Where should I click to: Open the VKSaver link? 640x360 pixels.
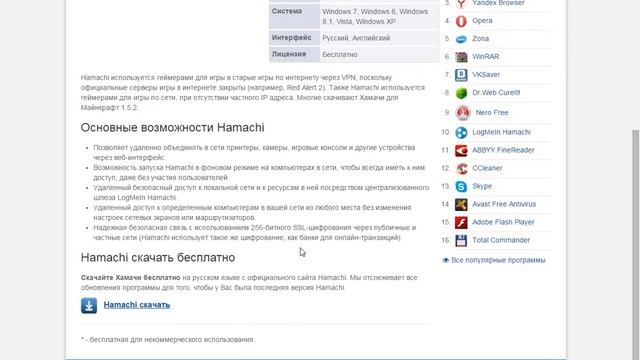pyautogui.click(x=486, y=74)
